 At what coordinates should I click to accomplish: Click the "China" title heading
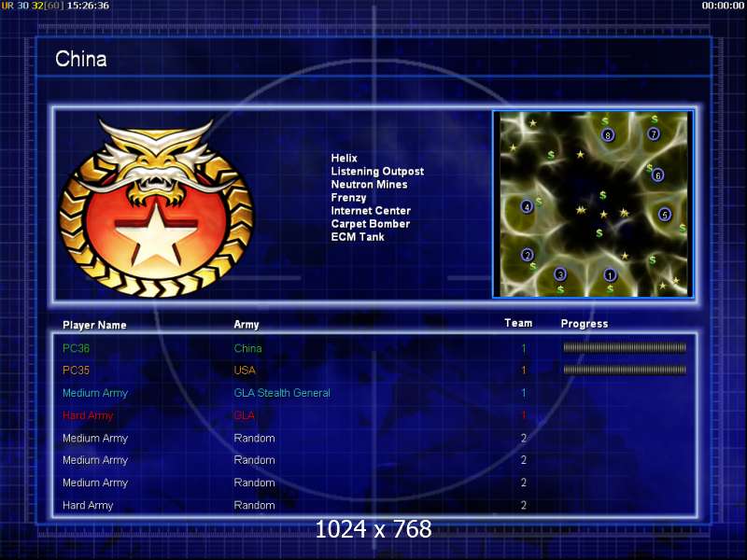coord(81,59)
